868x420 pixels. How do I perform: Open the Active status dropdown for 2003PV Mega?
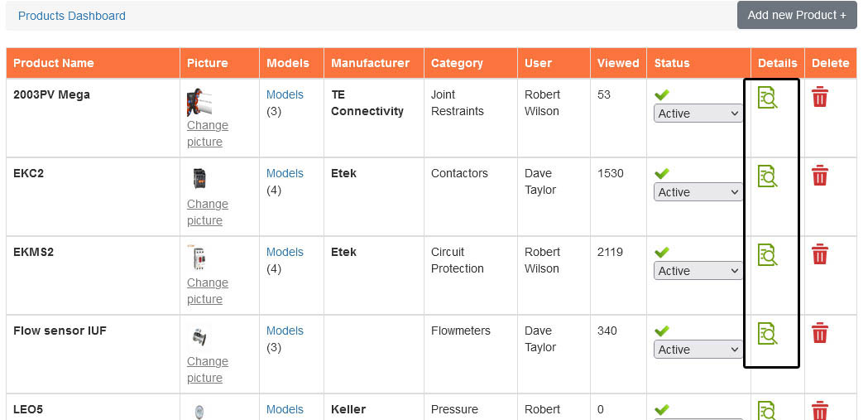pyautogui.click(x=698, y=113)
